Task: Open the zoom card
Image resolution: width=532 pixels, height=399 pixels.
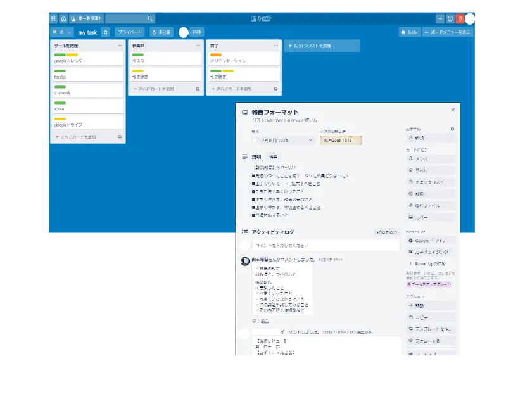Action: 88,106
